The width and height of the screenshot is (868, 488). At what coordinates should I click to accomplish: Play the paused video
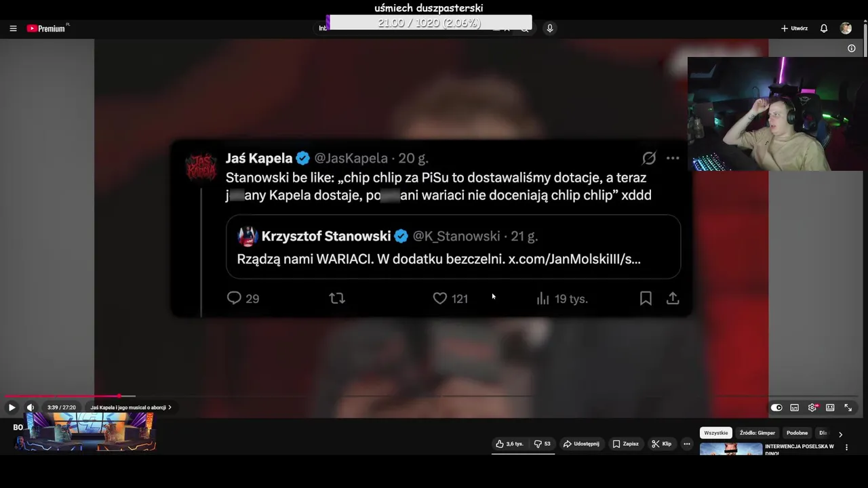tap(12, 407)
